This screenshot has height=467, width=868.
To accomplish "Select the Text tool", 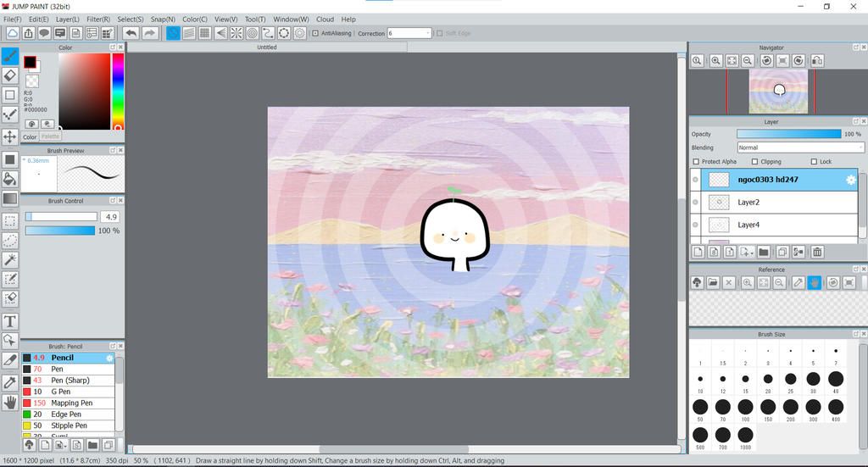I will [10, 321].
